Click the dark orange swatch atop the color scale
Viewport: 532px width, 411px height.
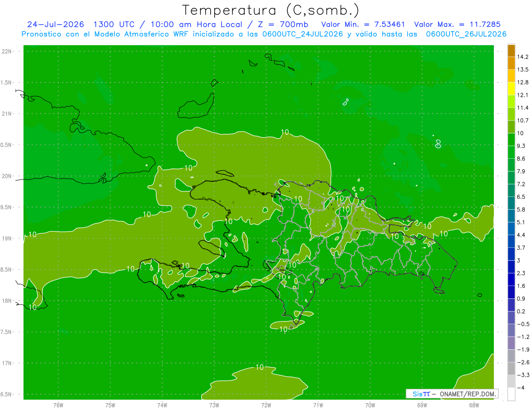click(511, 51)
